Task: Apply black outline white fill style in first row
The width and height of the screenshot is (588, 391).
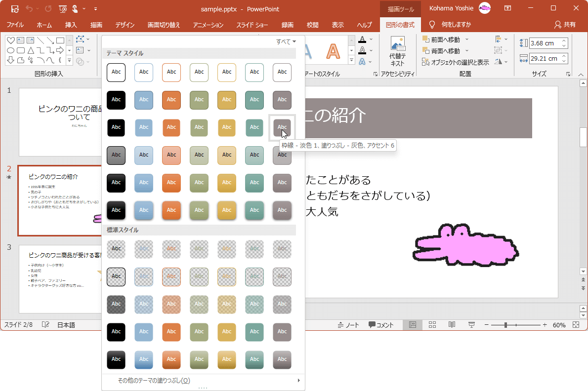Action: (x=116, y=72)
